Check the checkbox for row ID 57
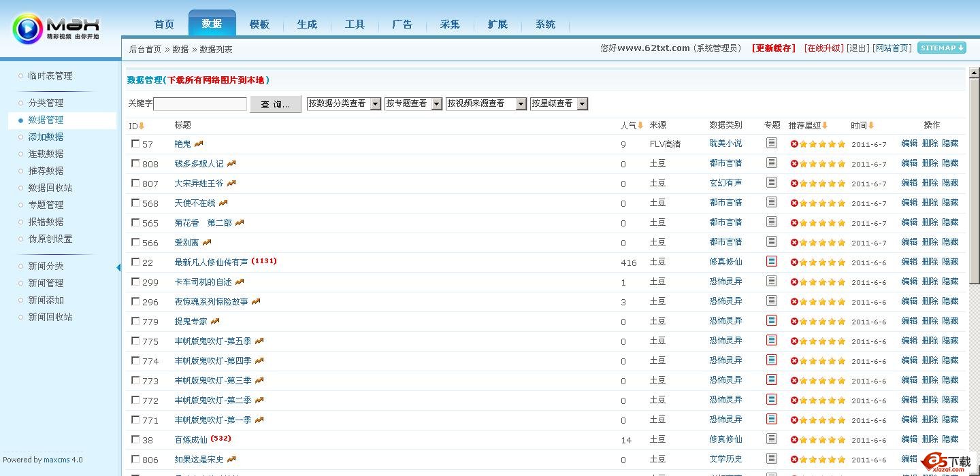Screen dimensions: 980x476 pyautogui.click(x=135, y=143)
